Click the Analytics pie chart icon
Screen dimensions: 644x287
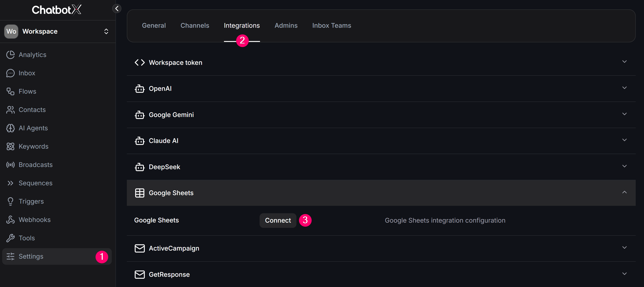click(x=10, y=55)
